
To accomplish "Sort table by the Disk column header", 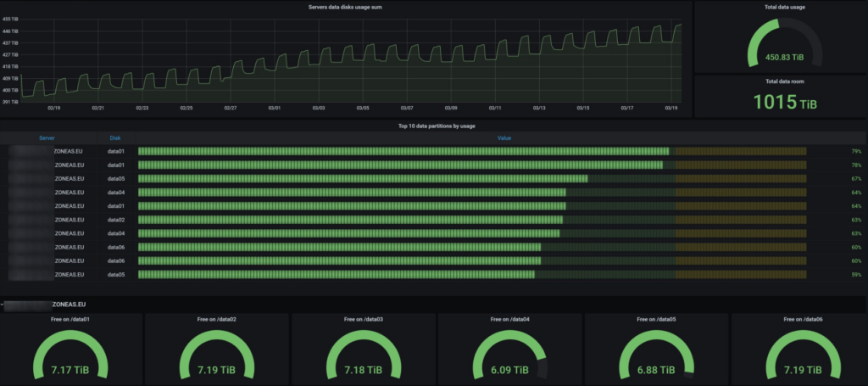I will pyautogui.click(x=115, y=138).
